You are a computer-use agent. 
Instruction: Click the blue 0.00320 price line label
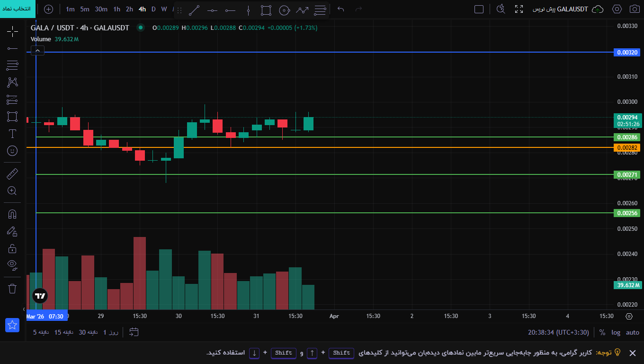point(626,52)
